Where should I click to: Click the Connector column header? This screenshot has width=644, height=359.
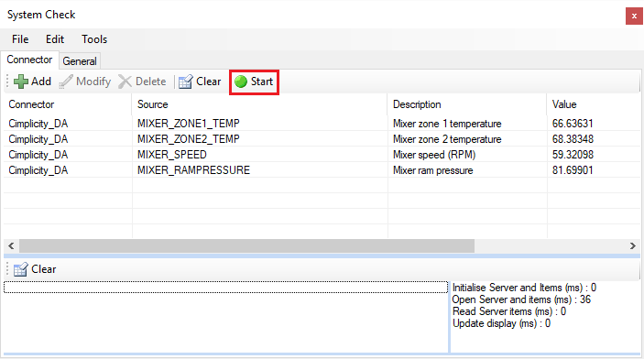[x=68, y=104]
